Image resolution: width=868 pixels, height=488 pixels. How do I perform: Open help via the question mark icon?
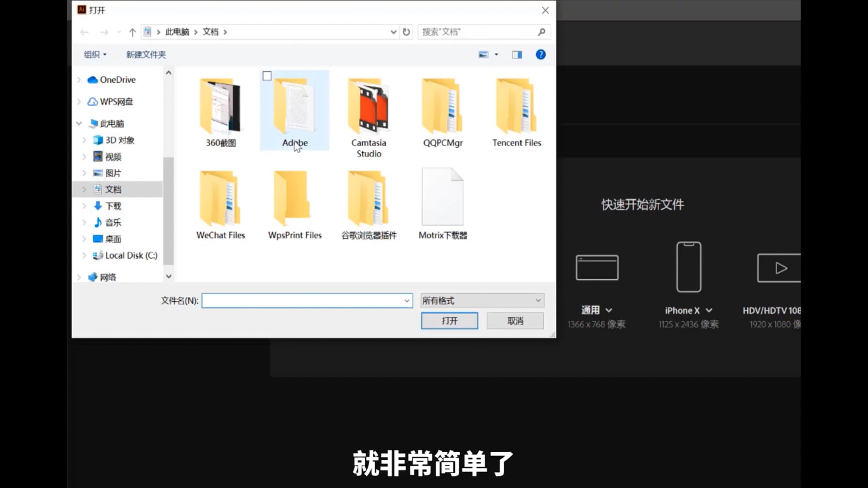pos(541,54)
